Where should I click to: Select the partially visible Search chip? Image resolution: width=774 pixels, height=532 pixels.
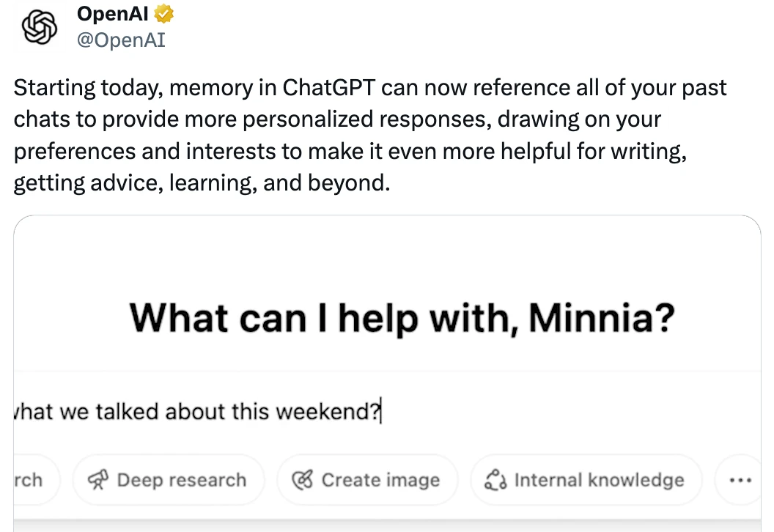(x=36, y=480)
